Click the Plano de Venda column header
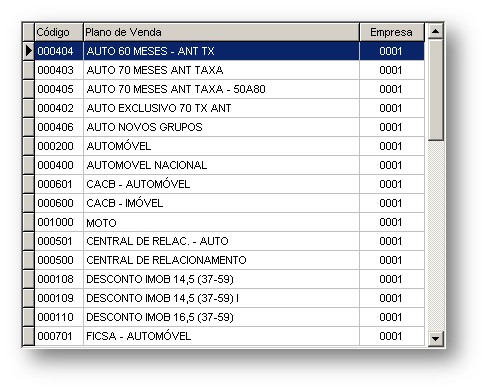Image resolution: width=488 pixels, height=391 pixels. pyautogui.click(x=221, y=32)
